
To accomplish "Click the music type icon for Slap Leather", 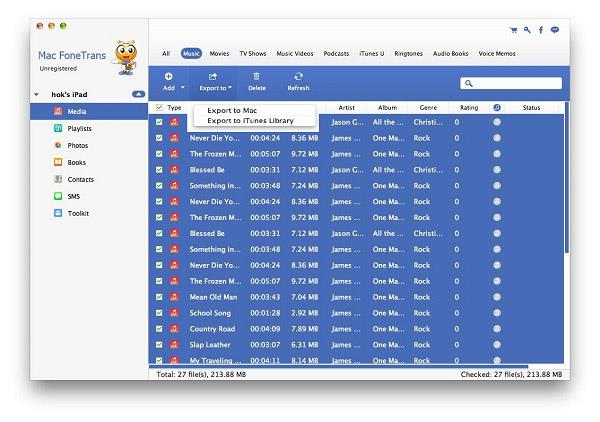I will click(174, 345).
